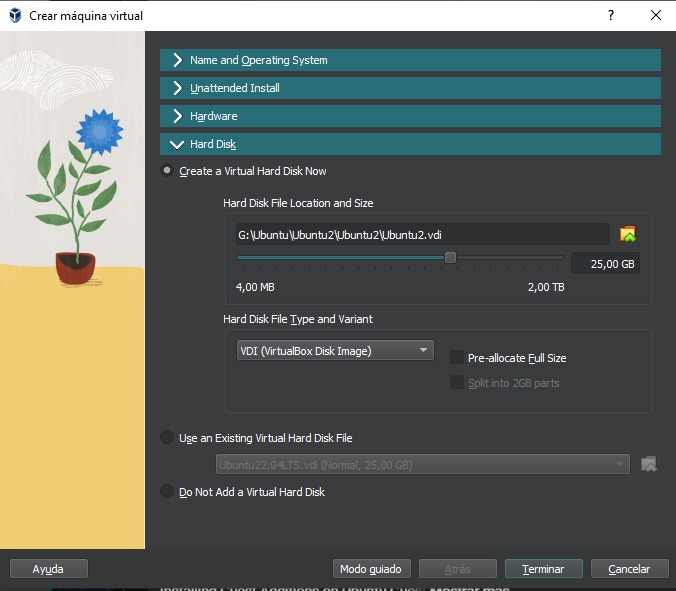Open help with the Ayuda button
Viewport: 676px width, 591px height.
point(48,569)
